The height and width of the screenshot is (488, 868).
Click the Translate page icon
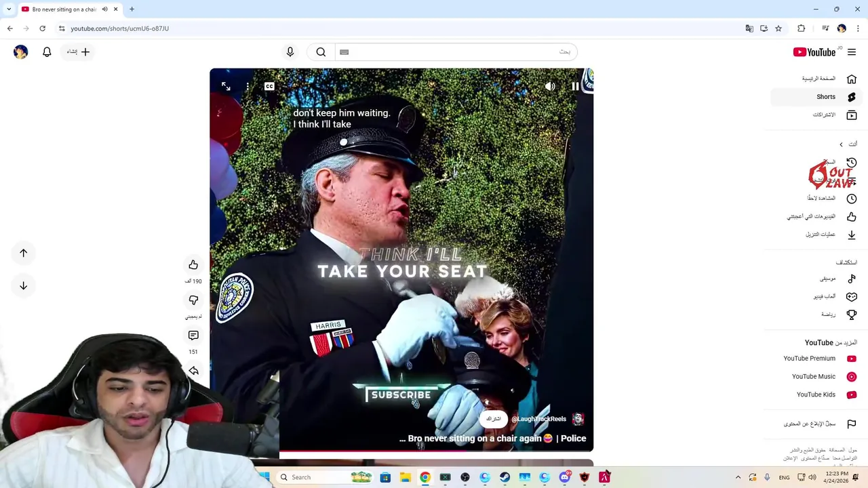click(x=749, y=28)
